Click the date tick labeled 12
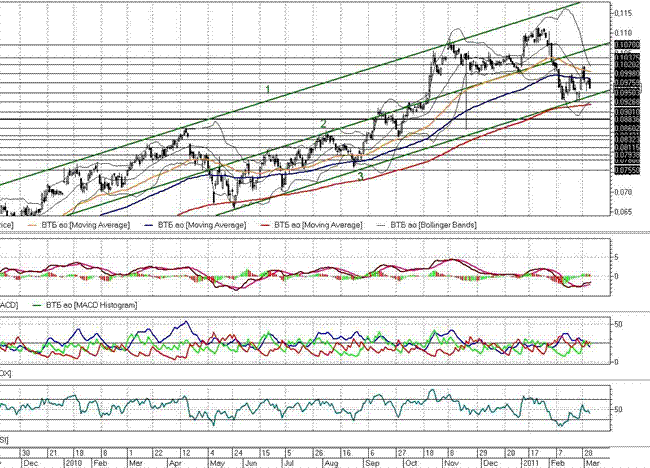This screenshot has width=650, height=468. click(x=185, y=453)
